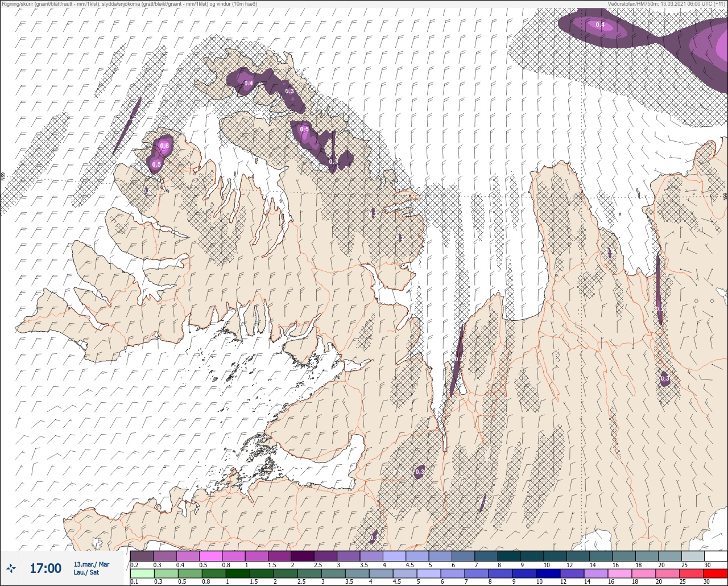Screen dimensions: 728x586
Task: Click the weather compass icon beside 17:00
Action: click(11, 568)
